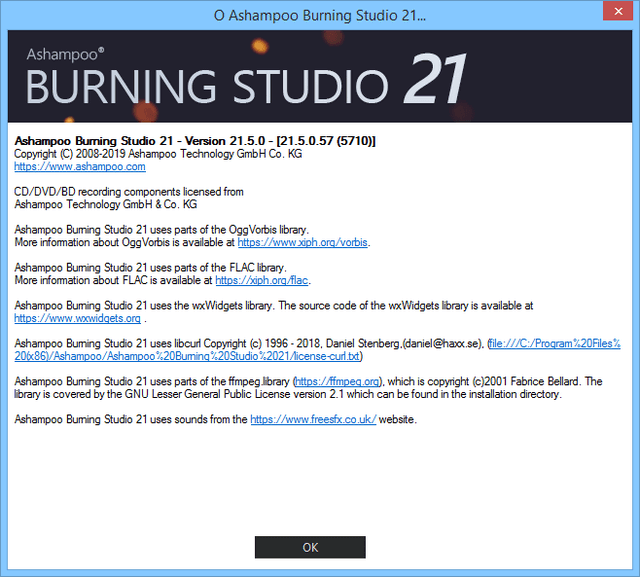Click the Burning Studio 21 banner image
Screen dimensions: 640x577
(320, 76)
